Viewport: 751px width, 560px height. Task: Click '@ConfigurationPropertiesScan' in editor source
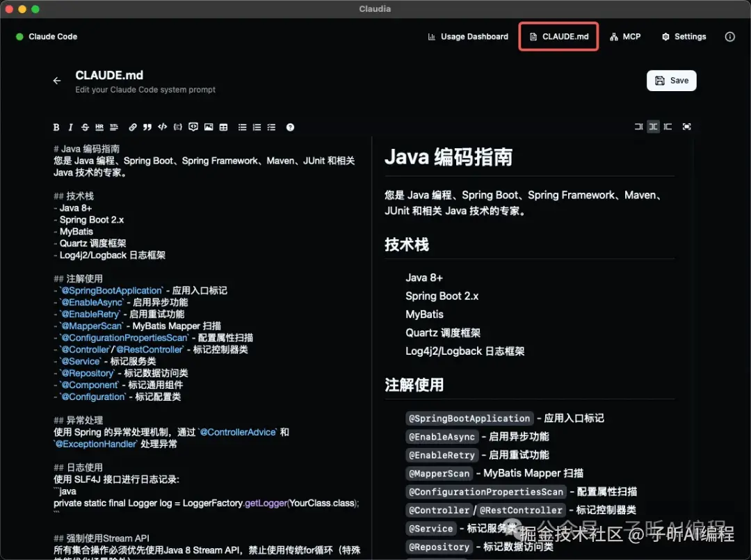pos(124,337)
